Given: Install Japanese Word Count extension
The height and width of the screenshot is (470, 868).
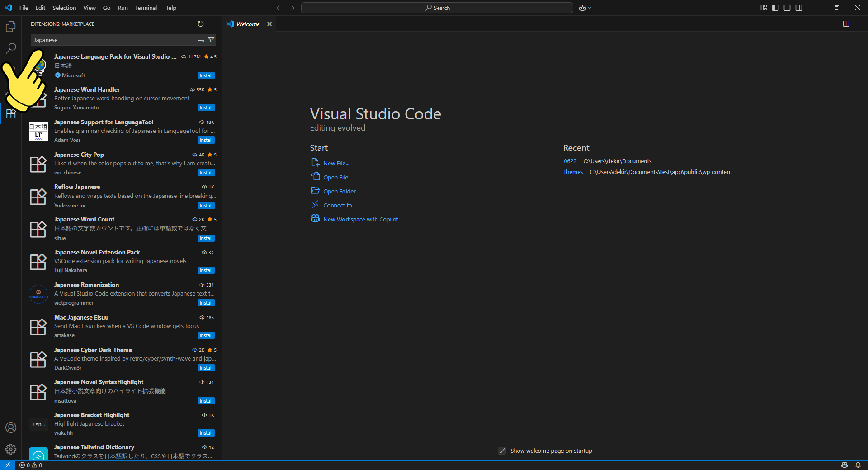Looking at the screenshot, I should click(206, 238).
